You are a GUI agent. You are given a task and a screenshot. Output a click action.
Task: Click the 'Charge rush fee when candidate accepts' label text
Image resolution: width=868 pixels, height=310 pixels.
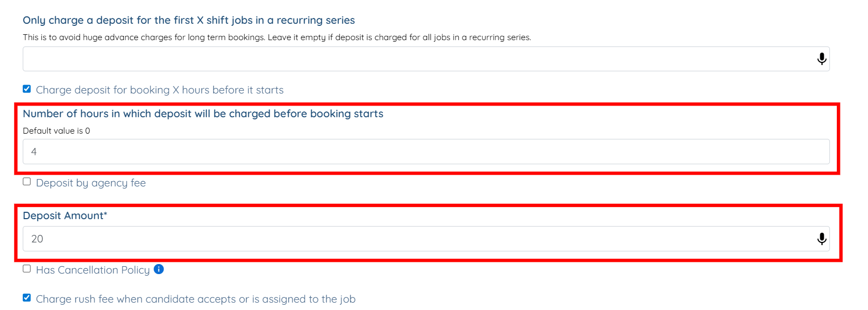196,299
